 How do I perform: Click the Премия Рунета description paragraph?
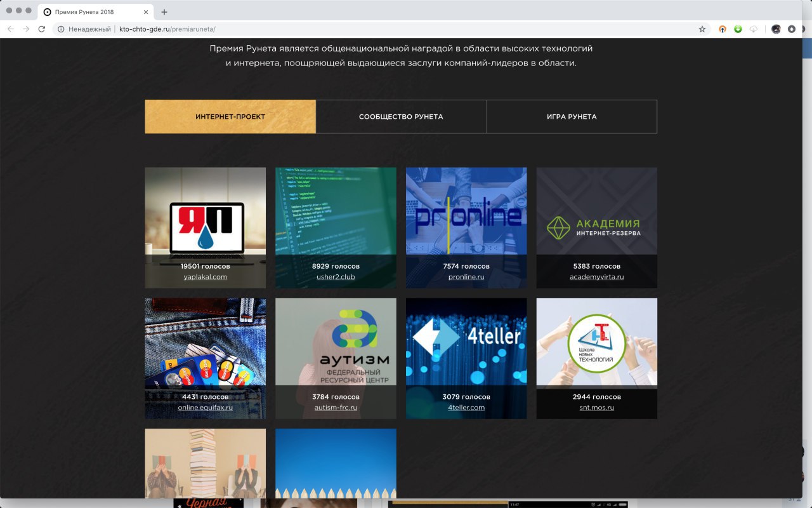(401, 56)
